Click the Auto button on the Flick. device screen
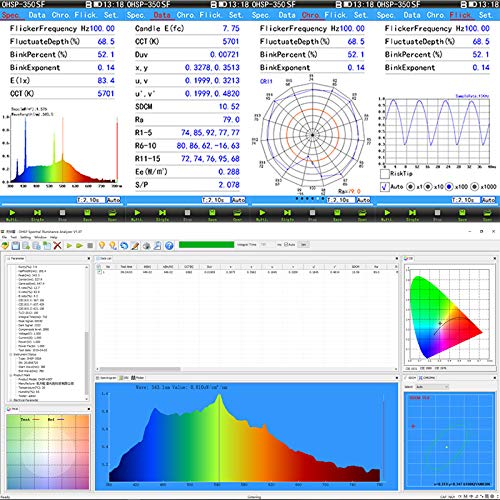This screenshot has width=500, height=500. pyautogui.click(x=488, y=200)
